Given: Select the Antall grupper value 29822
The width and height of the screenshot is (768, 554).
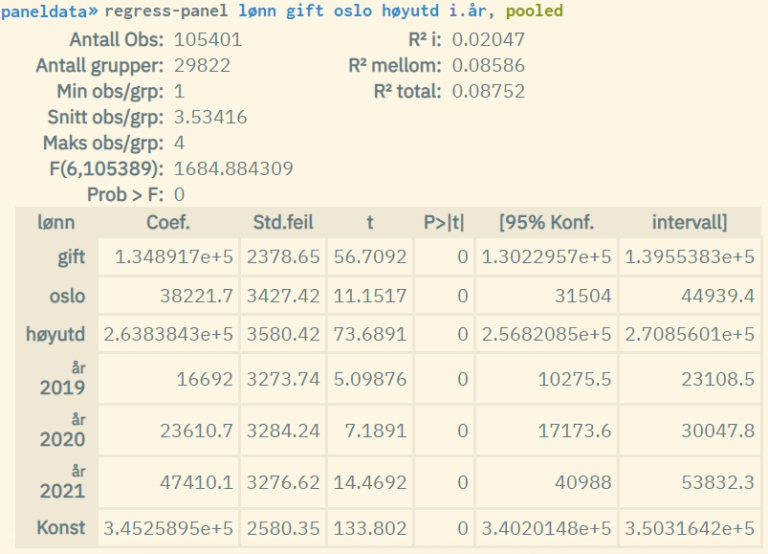Looking at the screenshot, I should (x=203, y=66).
